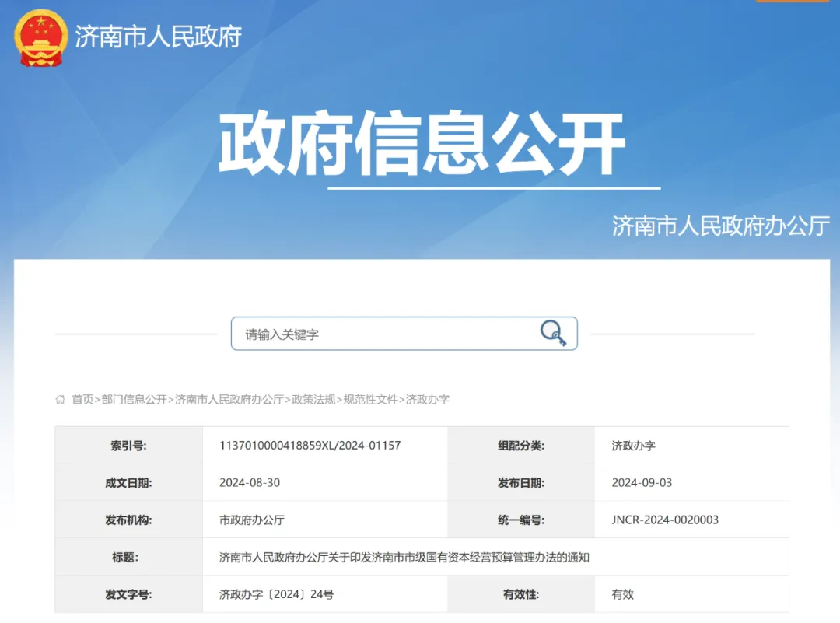Click the unified code JNCR-2024-0020003
Image resolution: width=840 pixels, height=623 pixels.
(x=665, y=520)
